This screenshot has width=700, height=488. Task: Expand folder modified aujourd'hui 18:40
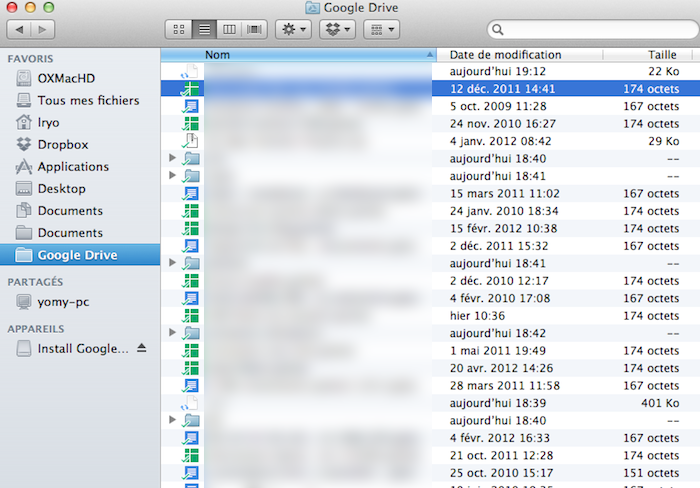pyautogui.click(x=173, y=158)
